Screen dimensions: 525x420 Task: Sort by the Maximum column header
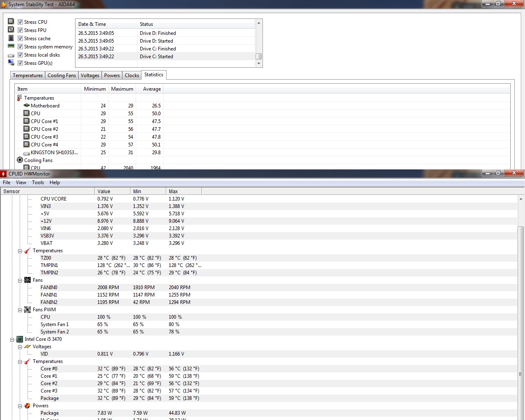122,89
